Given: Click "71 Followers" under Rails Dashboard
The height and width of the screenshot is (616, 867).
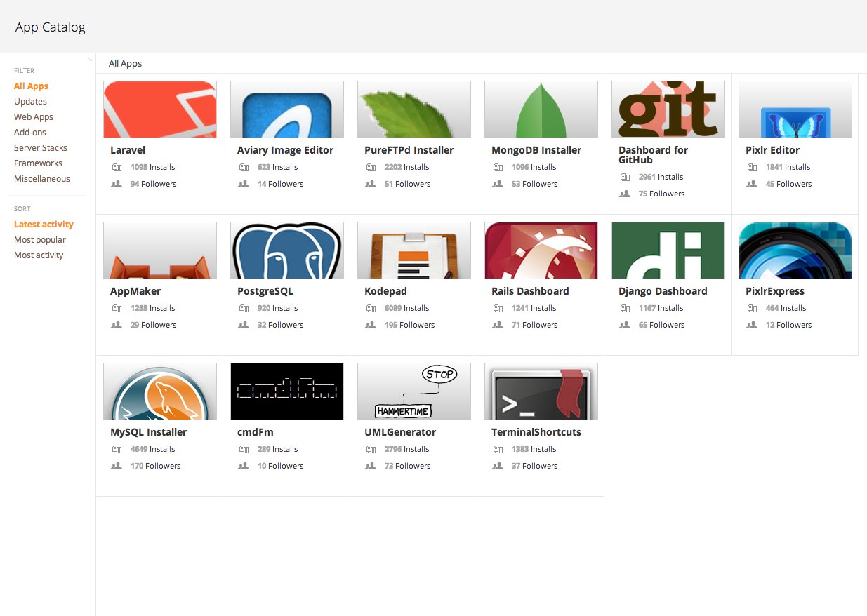Looking at the screenshot, I should (534, 325).
